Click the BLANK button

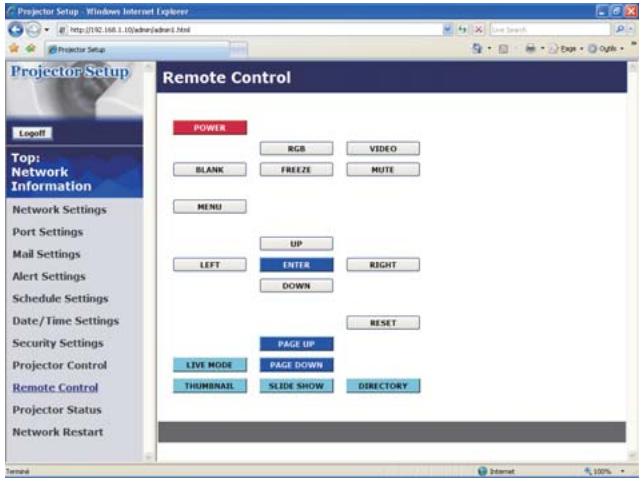pyautogui.click(x=210, y=169)
